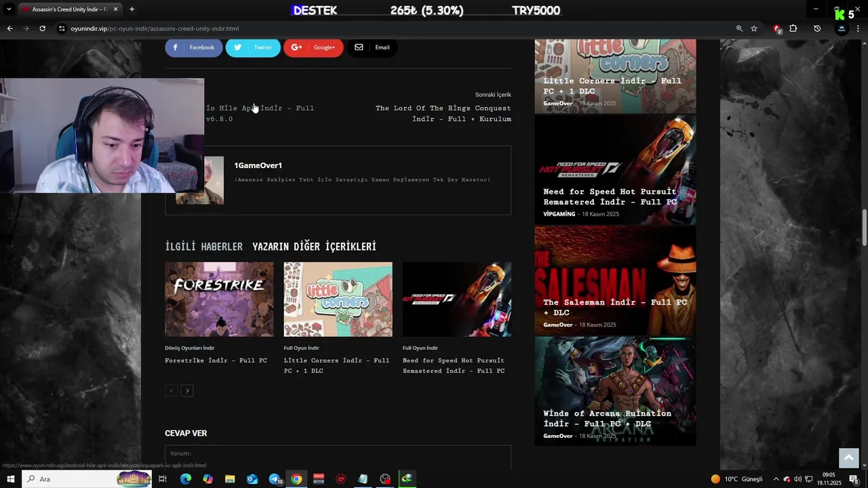The height and width of the screenshot is (488, 868).
Task: Open the network tray icon
Action: pos(808,479)
